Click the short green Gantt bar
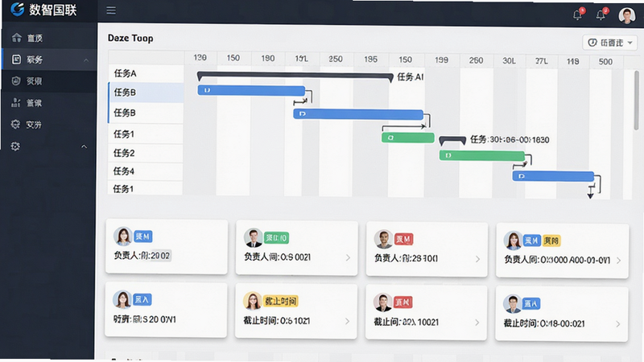Image resolution: width=644 pixels, height=362 pixels. (408, 138)
